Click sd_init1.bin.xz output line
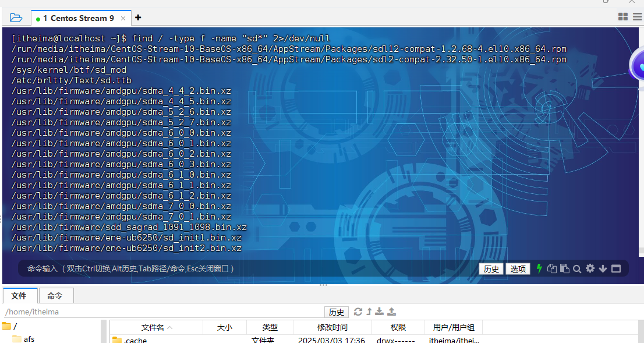The width and height of the screenshot is (644, 343). coord(126,238)
